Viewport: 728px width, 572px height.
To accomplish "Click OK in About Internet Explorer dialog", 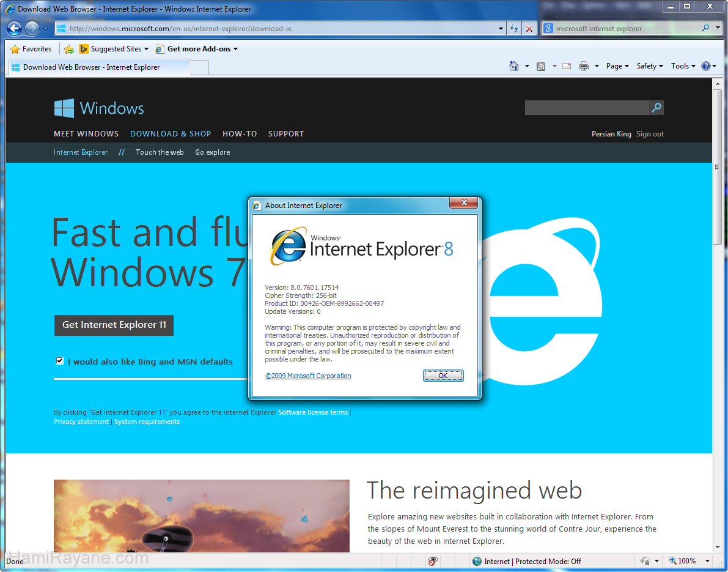I will coord(443,376).
